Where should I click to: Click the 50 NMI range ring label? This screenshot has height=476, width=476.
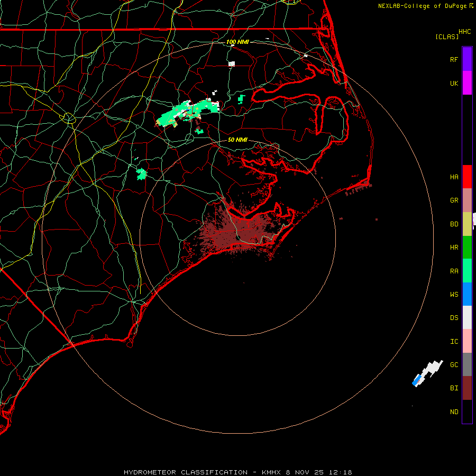237,140
